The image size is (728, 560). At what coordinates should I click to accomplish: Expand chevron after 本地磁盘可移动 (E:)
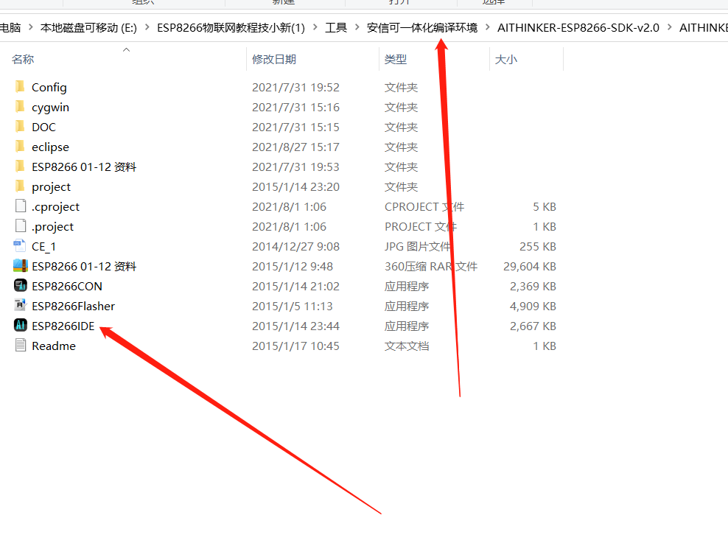[147, 27]
